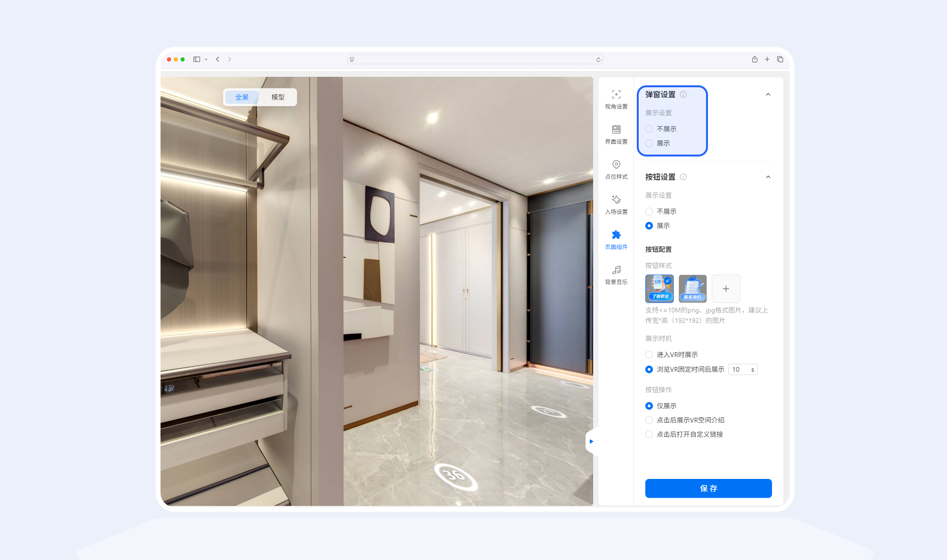The image size is (949, 560).
Task: Switch to the 模型 view tab
Action: tap(278, 97)
